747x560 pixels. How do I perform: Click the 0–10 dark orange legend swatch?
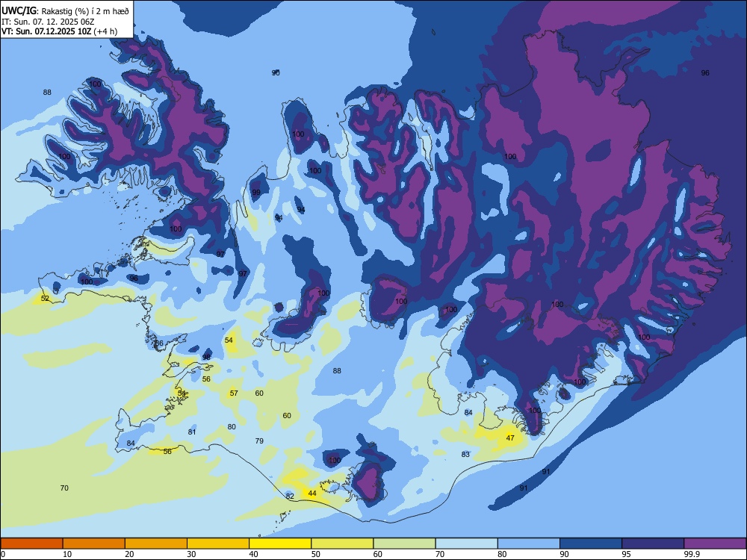click(31, 544)
